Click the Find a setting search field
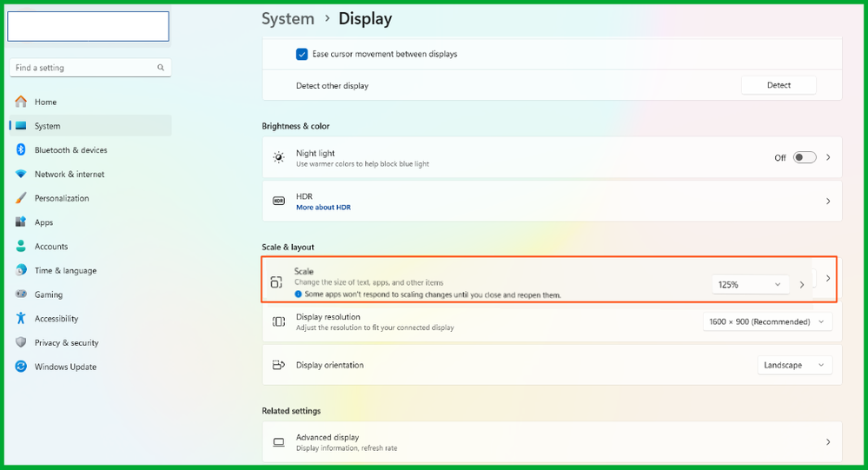This screenshot has width=868, height=470. point(83,68)
